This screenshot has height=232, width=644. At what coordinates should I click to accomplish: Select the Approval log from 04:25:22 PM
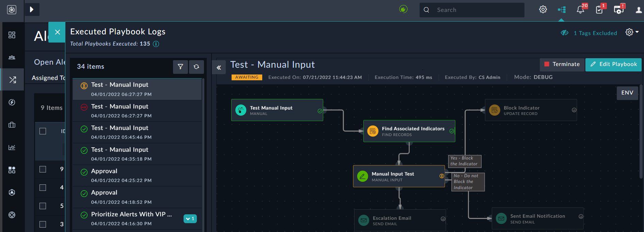(136, 175)
